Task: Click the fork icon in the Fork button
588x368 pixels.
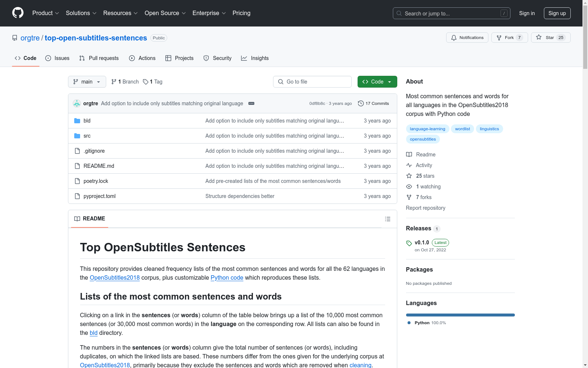Action: (499, 38)
